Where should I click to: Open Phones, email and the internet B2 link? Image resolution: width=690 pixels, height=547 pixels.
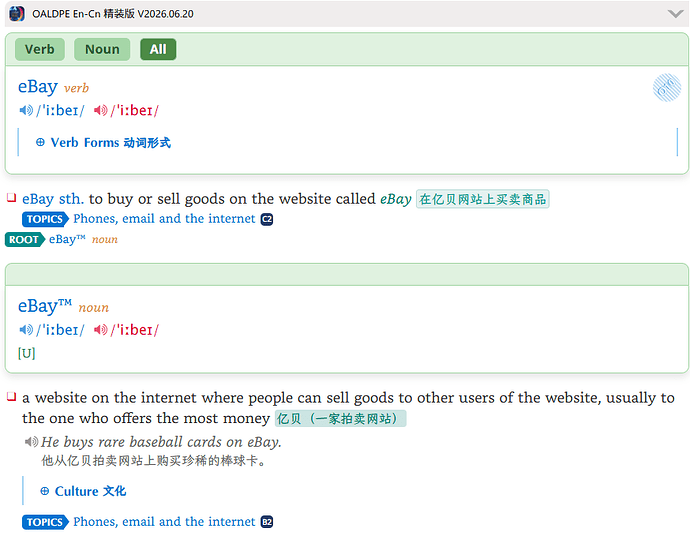(x=164, y=521)
